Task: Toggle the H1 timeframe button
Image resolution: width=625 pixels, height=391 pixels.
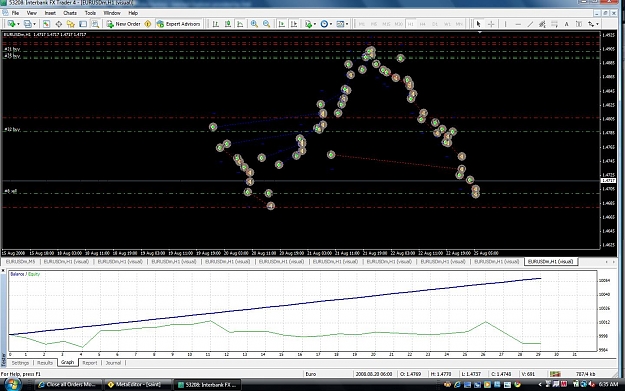Action: [x=410, y=24]
